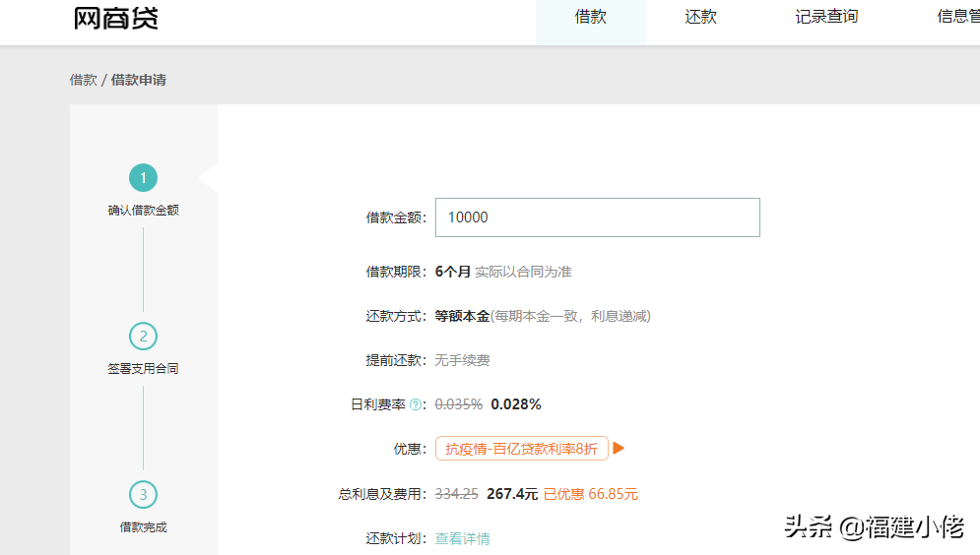Viewport: 980px width, 555px height.
Task: Click the help question icon beside 日利费率
Action: [416, 404]
